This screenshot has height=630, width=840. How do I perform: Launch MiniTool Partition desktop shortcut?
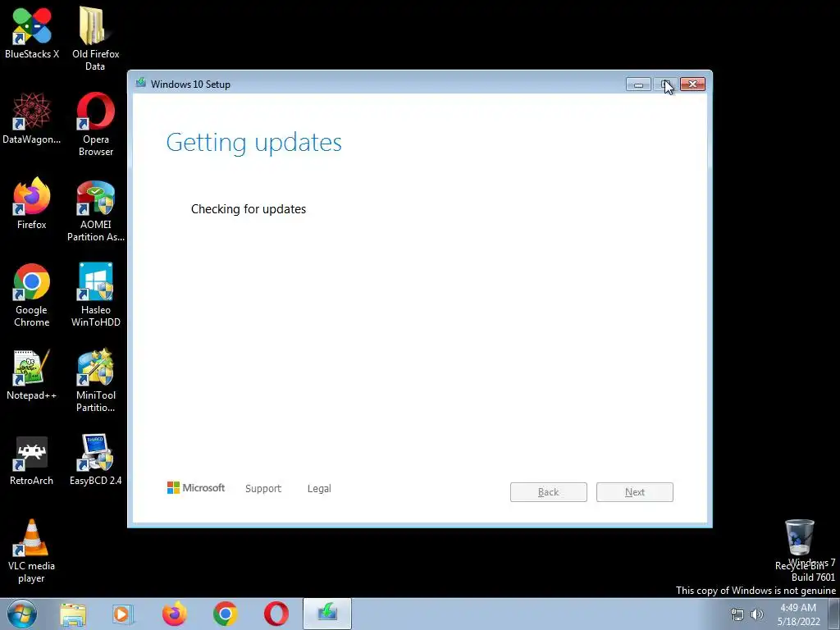(x=95, y=381)
